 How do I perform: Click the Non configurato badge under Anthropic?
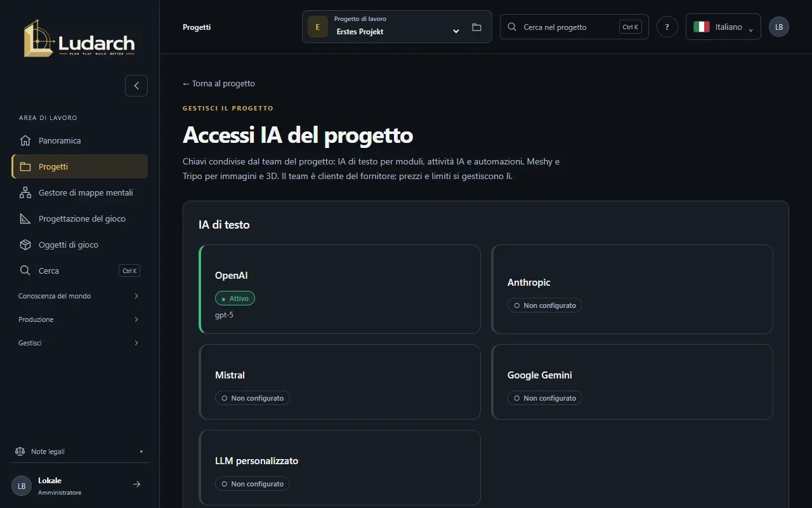544,305
